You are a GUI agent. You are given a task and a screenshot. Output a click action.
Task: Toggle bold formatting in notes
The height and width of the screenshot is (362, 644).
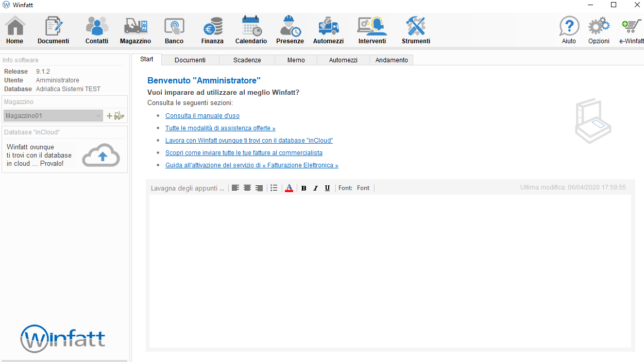pos(303,188)
